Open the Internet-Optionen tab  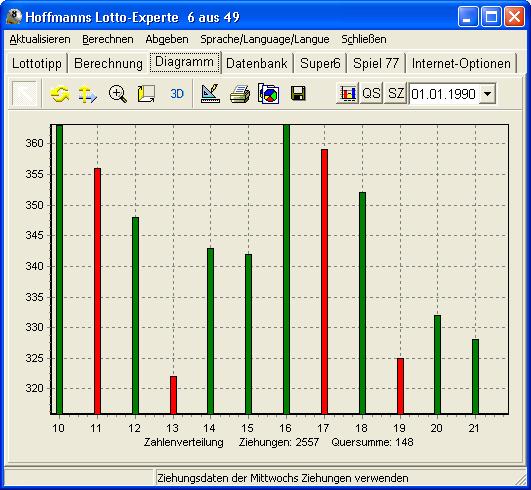[461, 63]
